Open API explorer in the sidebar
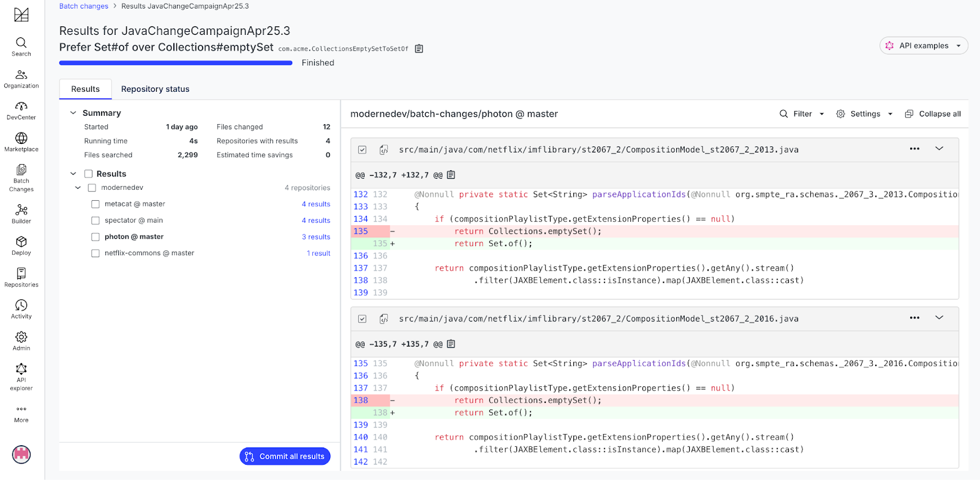This screenshot has height=480, width=980. point(21,377)
